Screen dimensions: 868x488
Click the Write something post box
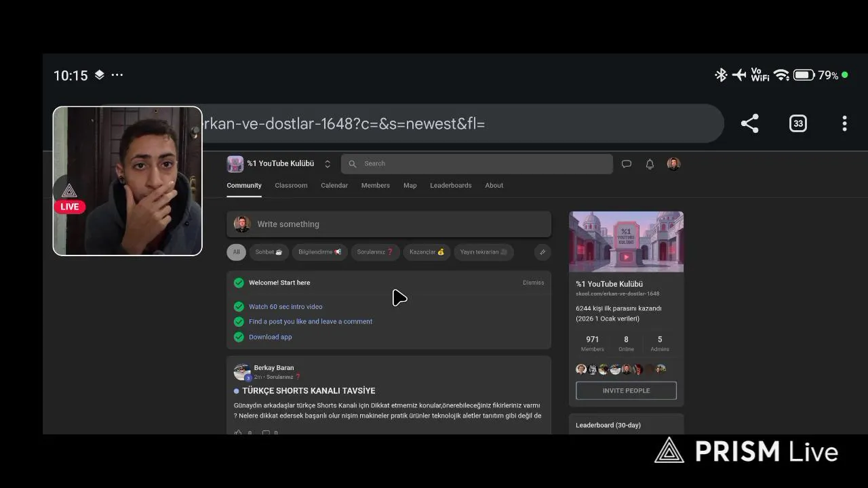pos(389,224)
